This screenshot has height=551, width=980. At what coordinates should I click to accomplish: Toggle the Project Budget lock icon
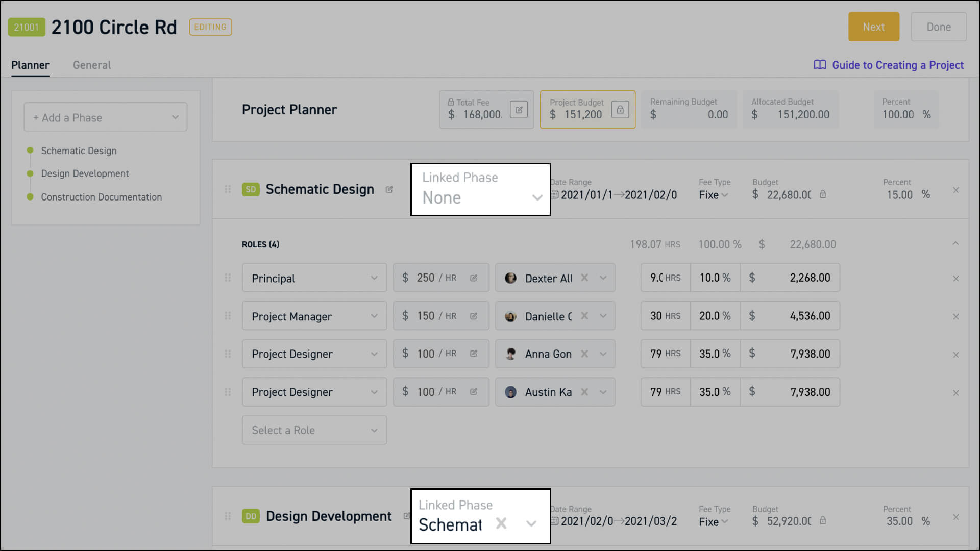(620, 110)
